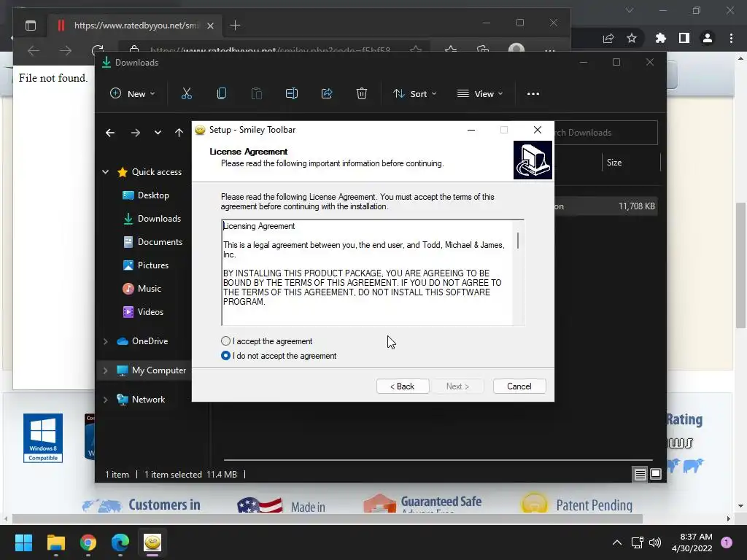Screen dimensions: 747x560
Task: Open a new tab in Edge
Action: (236, 26)
